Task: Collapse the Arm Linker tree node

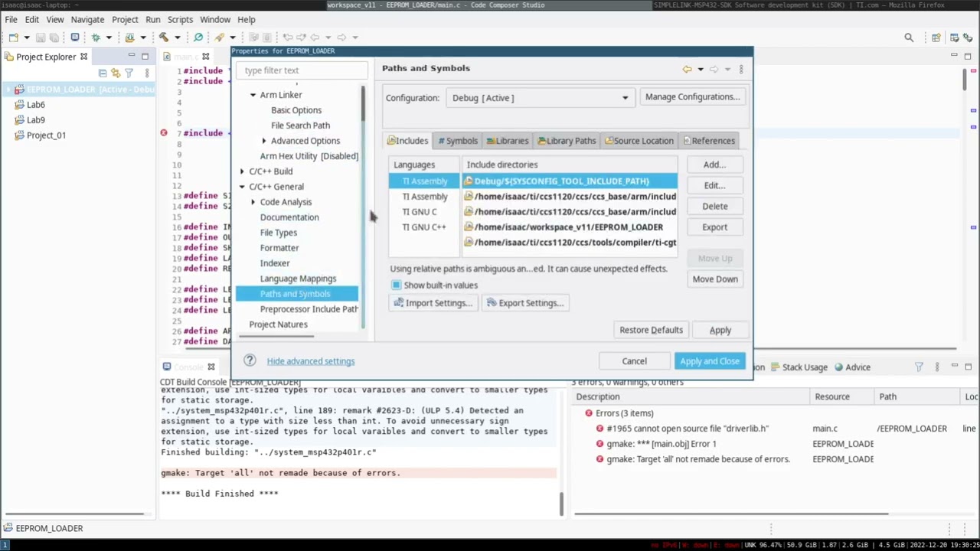Action: (x=253, y=95)
